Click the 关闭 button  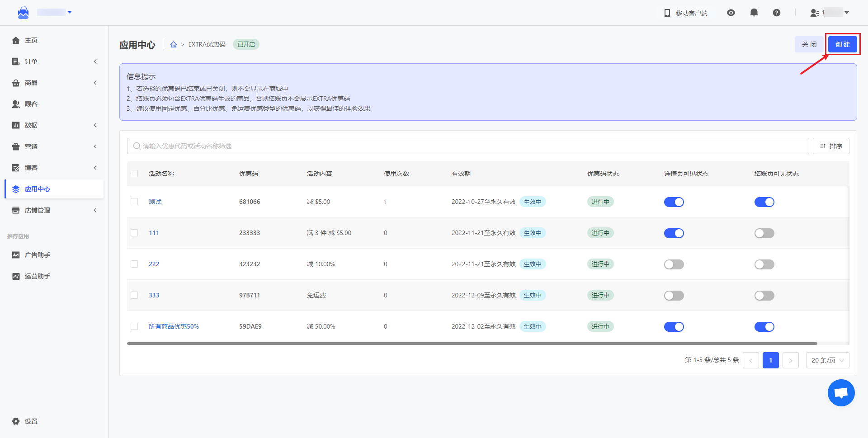click(809, 44)
